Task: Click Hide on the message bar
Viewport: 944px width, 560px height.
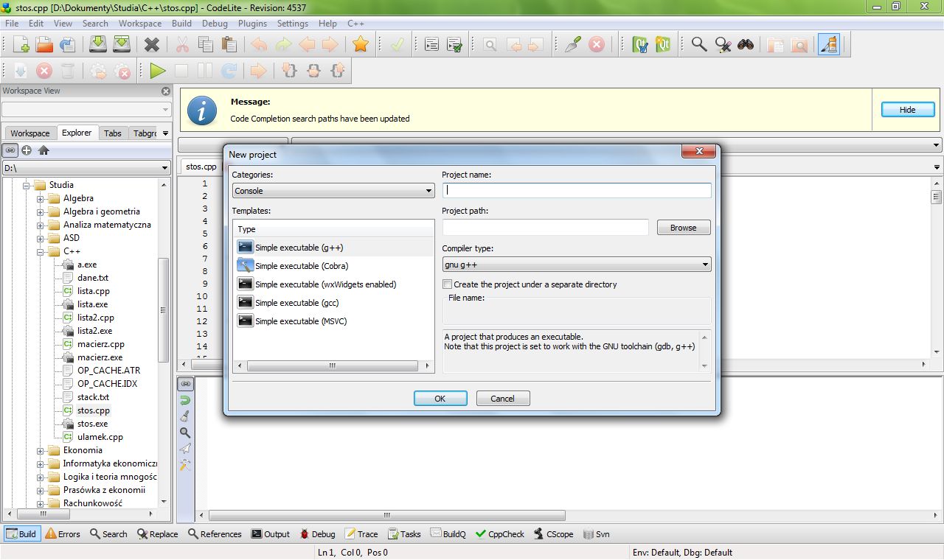Action: tap(908, 110)
